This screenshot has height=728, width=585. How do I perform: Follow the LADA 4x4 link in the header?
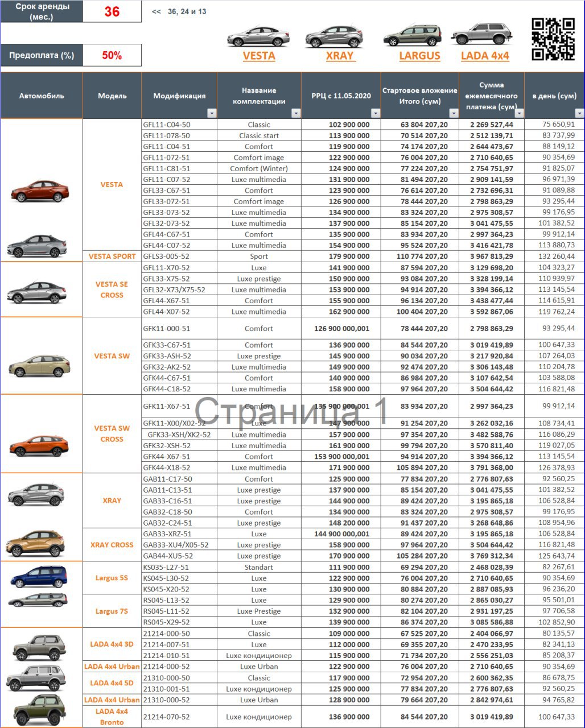pyautogui.click(x=485, y=56)
